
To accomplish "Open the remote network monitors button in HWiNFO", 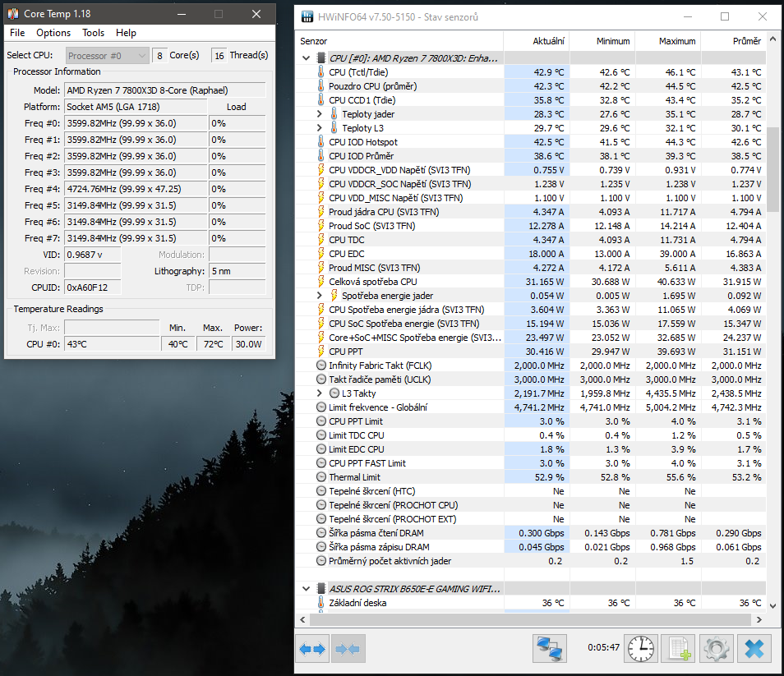I will (550, 649).
